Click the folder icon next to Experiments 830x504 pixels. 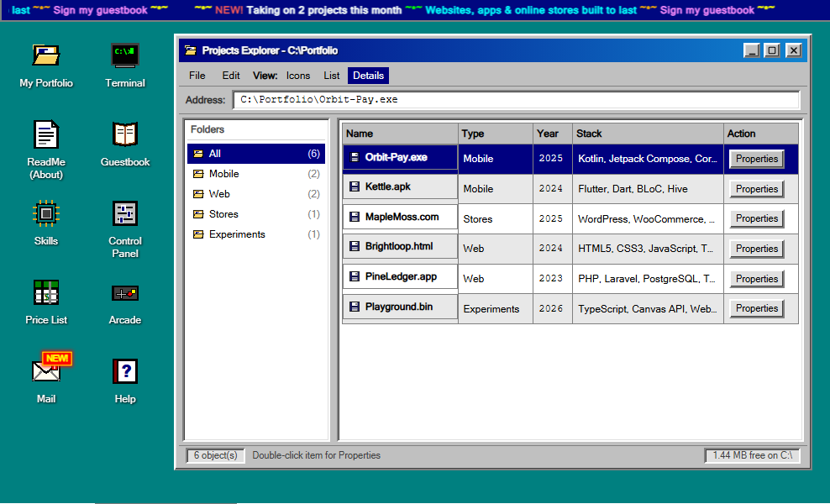[198, 234]
